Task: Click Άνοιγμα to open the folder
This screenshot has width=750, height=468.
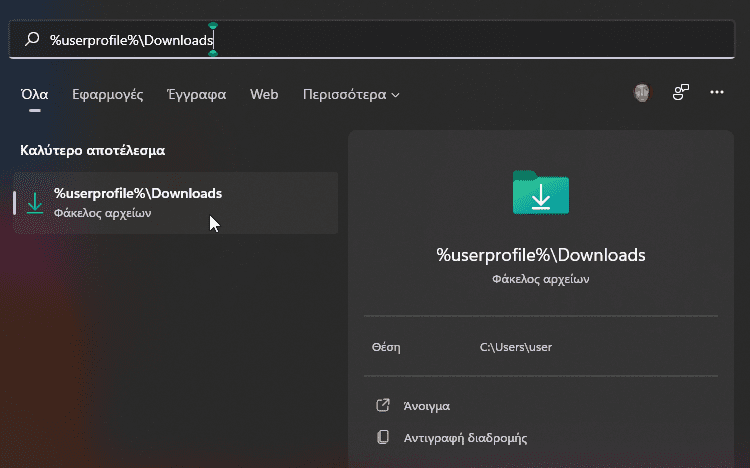Action: [427, 406]
